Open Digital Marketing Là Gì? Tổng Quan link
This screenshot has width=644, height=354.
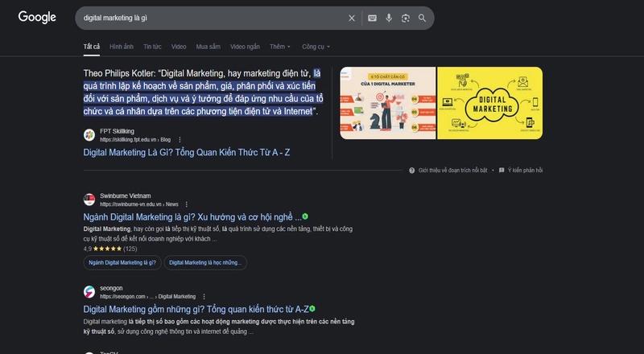click(x=187, y=152)
